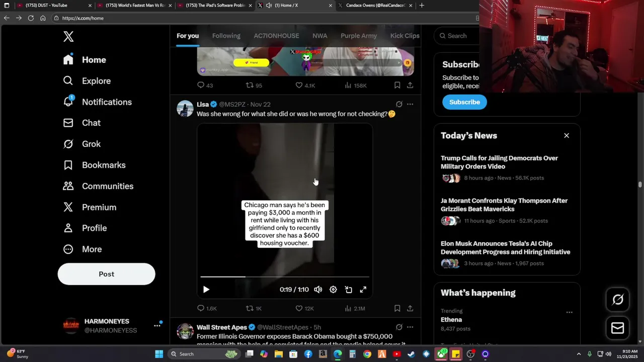
Task: Click the address bar showing x.com/home
Action: 267,18
